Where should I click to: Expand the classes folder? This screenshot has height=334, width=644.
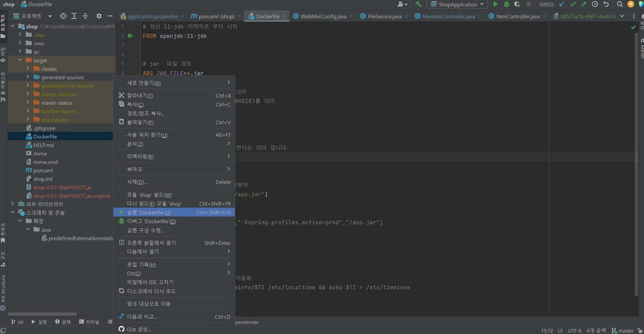click(28, 69)
